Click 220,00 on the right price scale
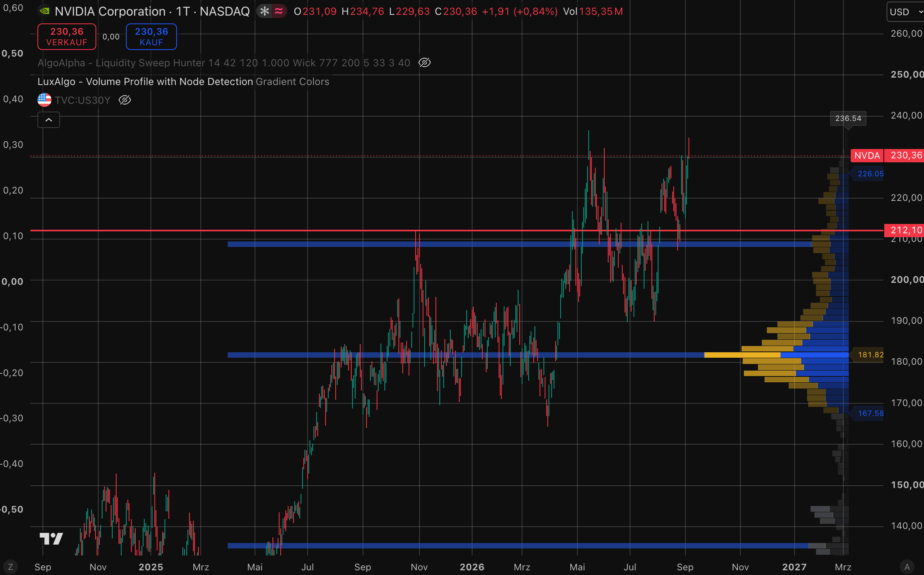 [907, 198]
